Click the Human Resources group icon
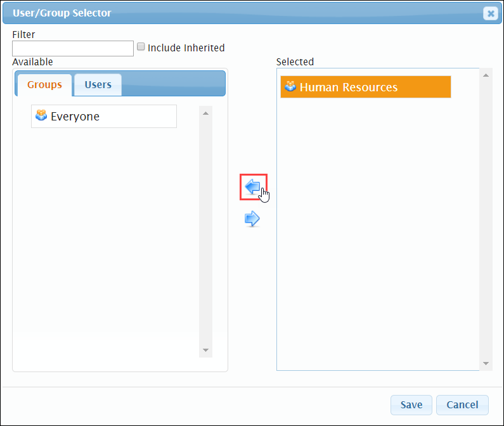Viewport: 504px width, 426px height. [290, 86]
